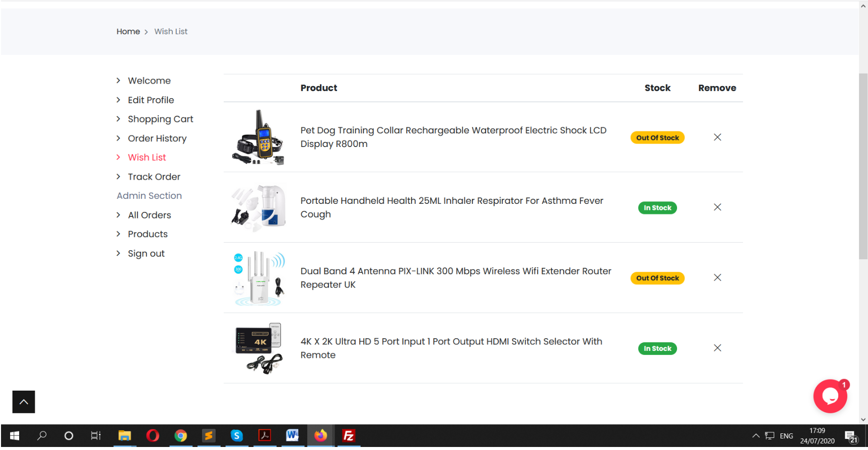Image resolution: width=868 pixels, height=450 pixels.
Task: Open the 4K HDMI Switch product thumbnail
Action: click(x=259, y=348)
